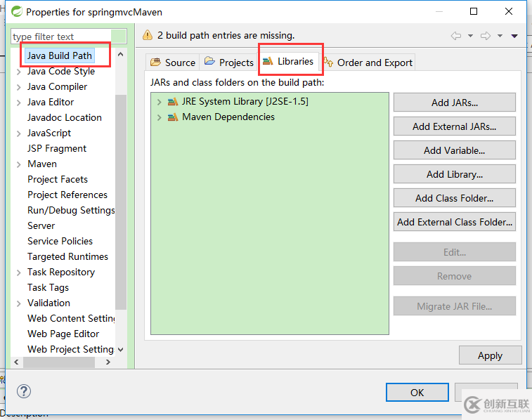
Task: Click the help question mark icon
Action: [x=24, y=391]
